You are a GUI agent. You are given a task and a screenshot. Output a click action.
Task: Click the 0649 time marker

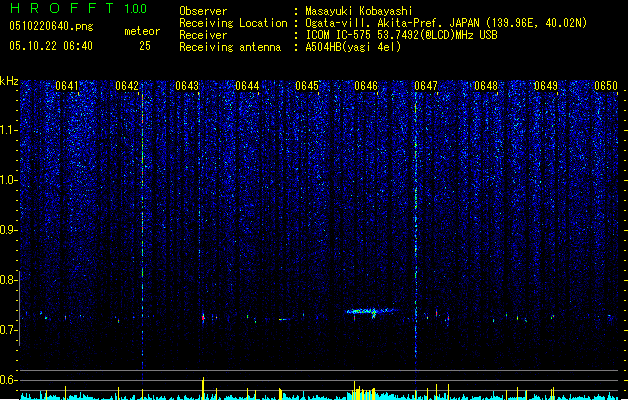point(546,86)
